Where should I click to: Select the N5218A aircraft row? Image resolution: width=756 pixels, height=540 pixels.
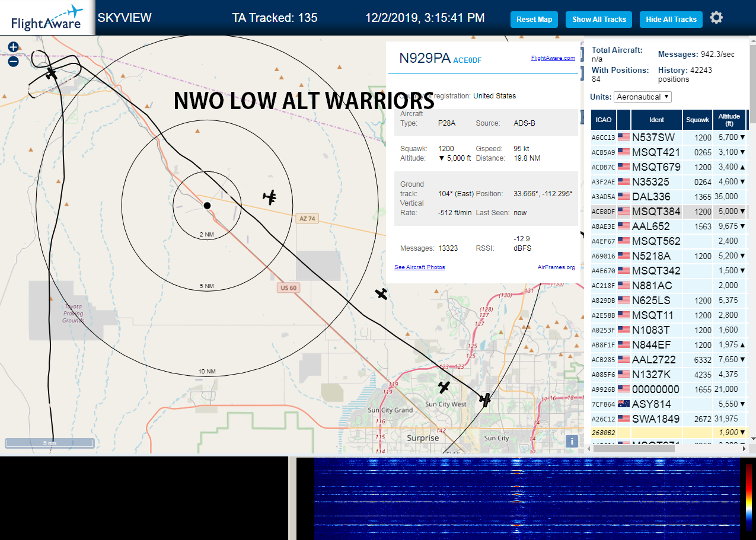coord(669,255)
